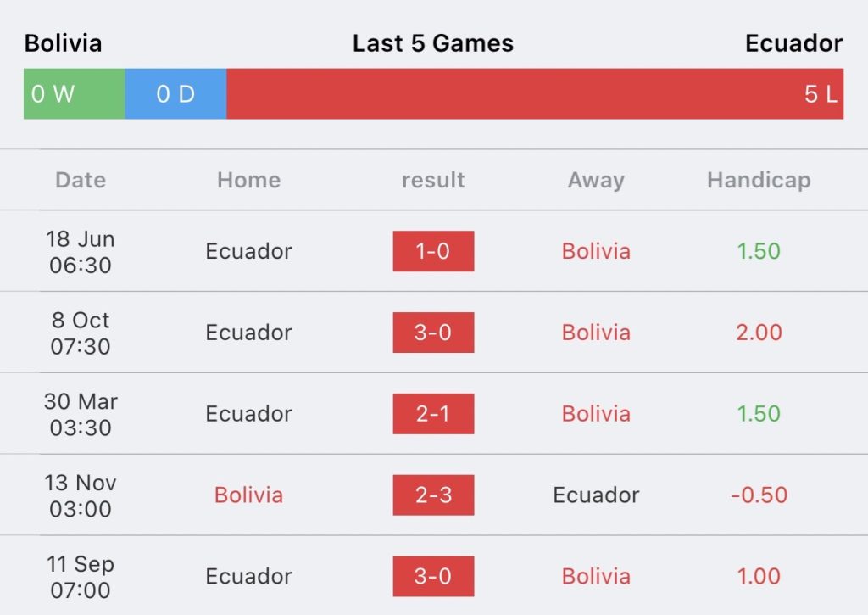Click the blue 0 D bar segment

click(x=176, y=93)
